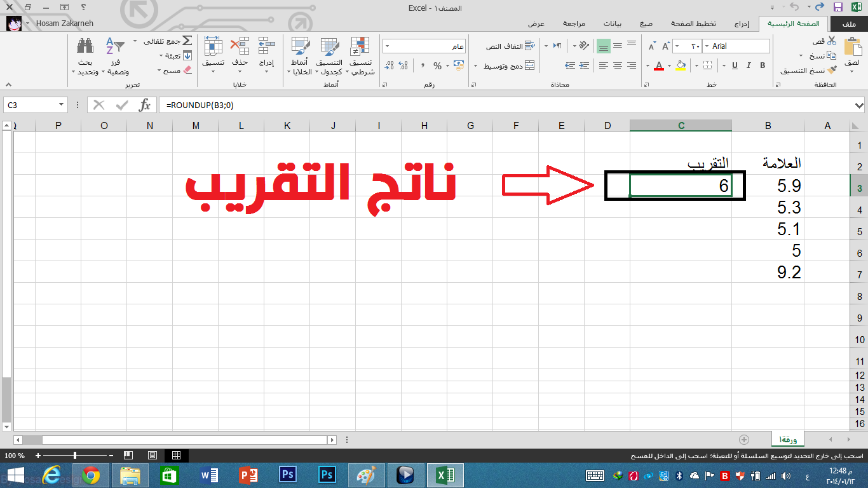868x488 pixels.
Task: Click the Decrease Font Size icon
Action: 652,46
